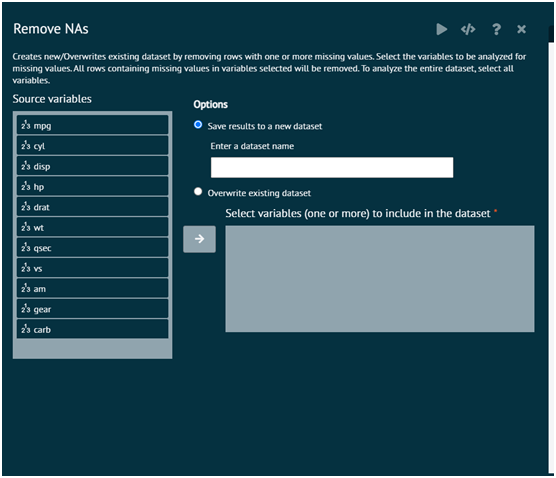Select 'Save results to a new dataset' option
The height and width of the screenshot is (478, 556).
(x=198, y=125)
